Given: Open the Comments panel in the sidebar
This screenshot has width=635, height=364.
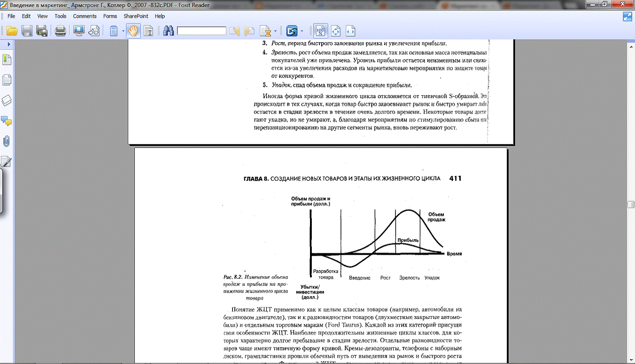Looking at the screenshot, I should pyautogui.click(x=7, y=121).
